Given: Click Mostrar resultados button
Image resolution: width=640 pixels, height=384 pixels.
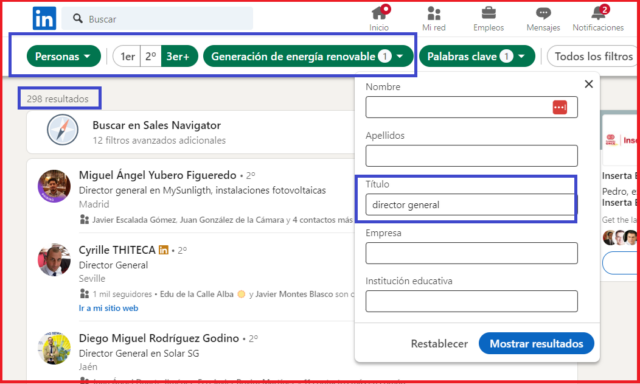Looking at the screenshot, I should pyautogui.click(x=536, y=344).
